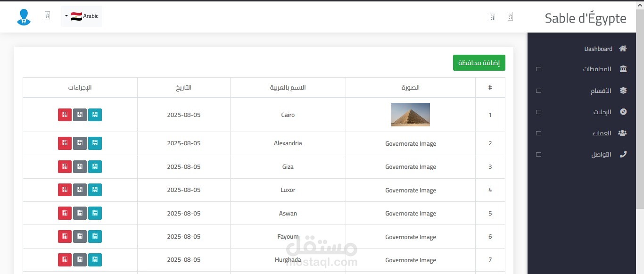Viewport: 644px width, 274px height.
Task: Click Governorate Image text in Alexandria row
Action: pos(411,144)
